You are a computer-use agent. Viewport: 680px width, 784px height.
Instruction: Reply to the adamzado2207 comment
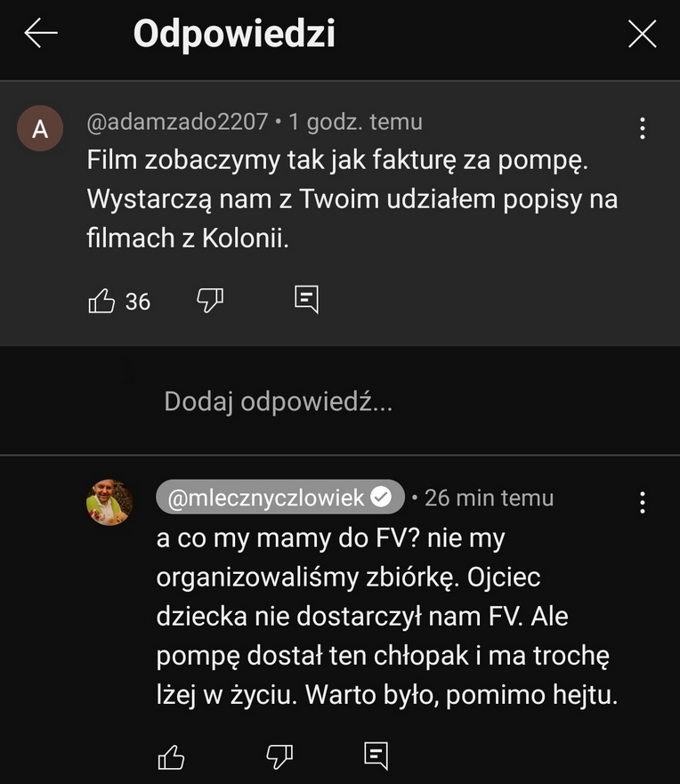[306, 300]
